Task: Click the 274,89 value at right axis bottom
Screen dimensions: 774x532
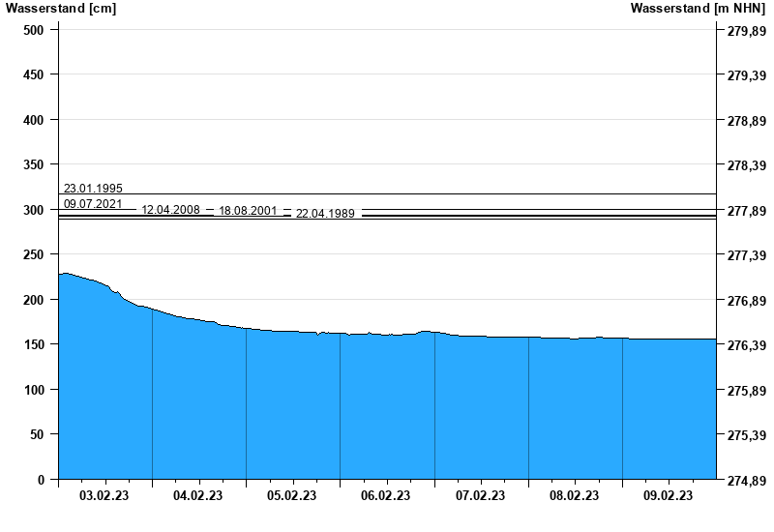Action: (746, 481)
